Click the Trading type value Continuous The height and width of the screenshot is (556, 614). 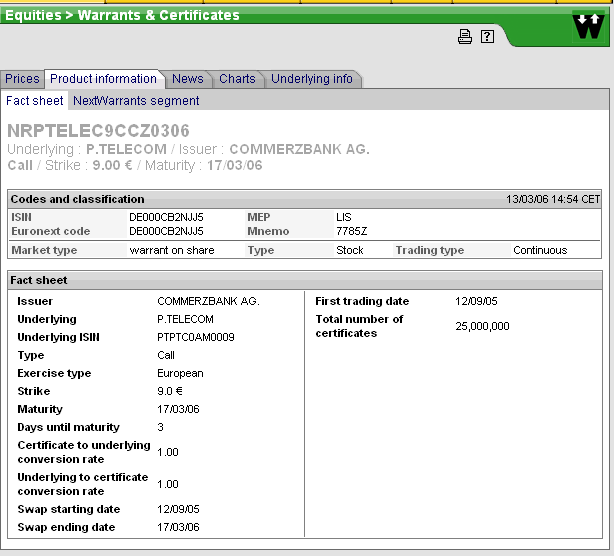pos(540,250)
